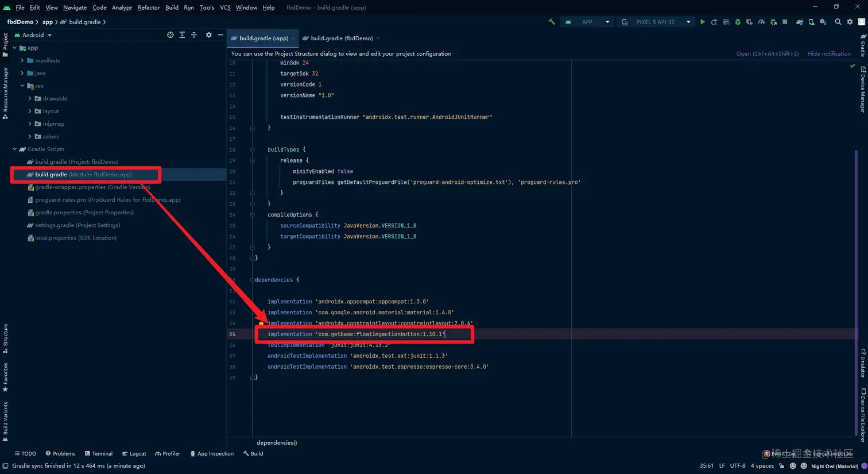Open the SDK Manager icon
The height and width of the screenshot is (474, 868).
823,22
